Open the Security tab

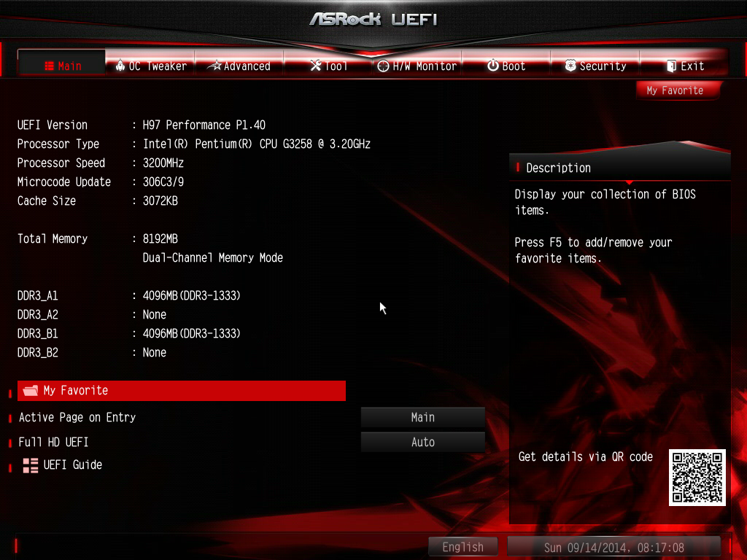coord(595,63)
